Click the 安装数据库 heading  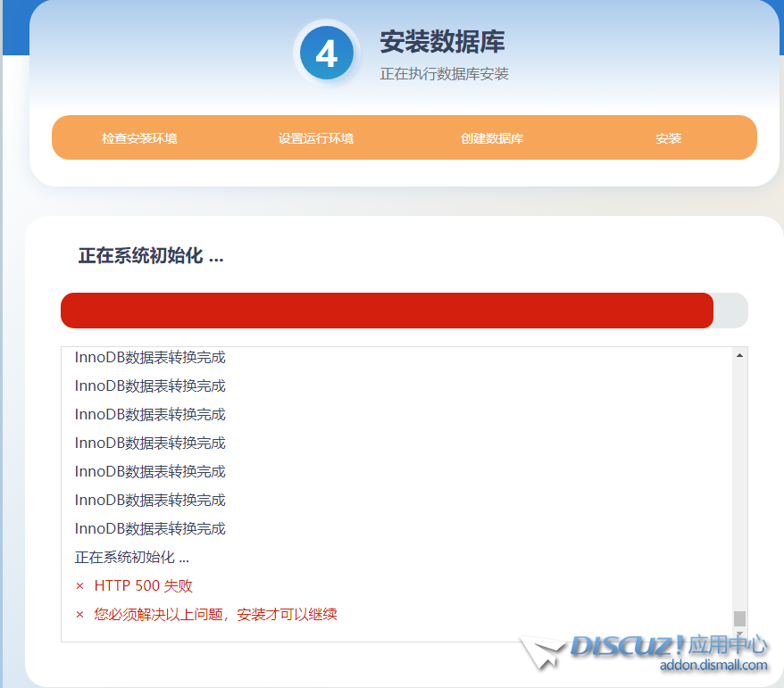point(442,41)
